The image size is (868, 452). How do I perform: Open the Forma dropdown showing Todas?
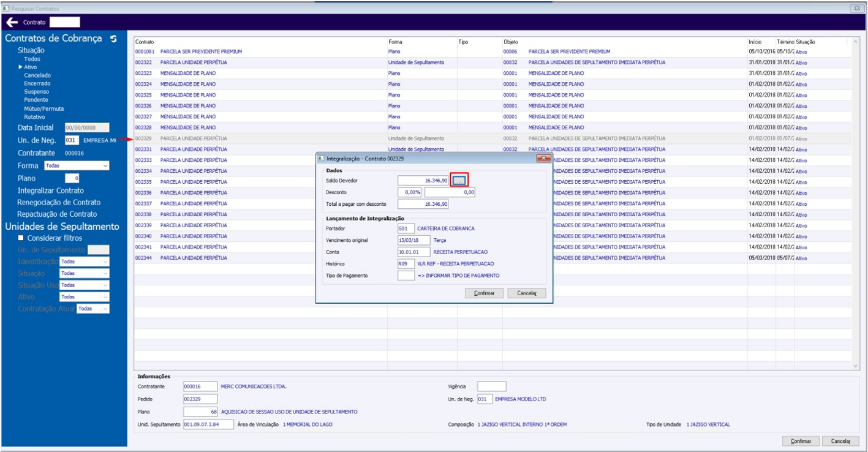pyautogui.click(x=77, y=165)
